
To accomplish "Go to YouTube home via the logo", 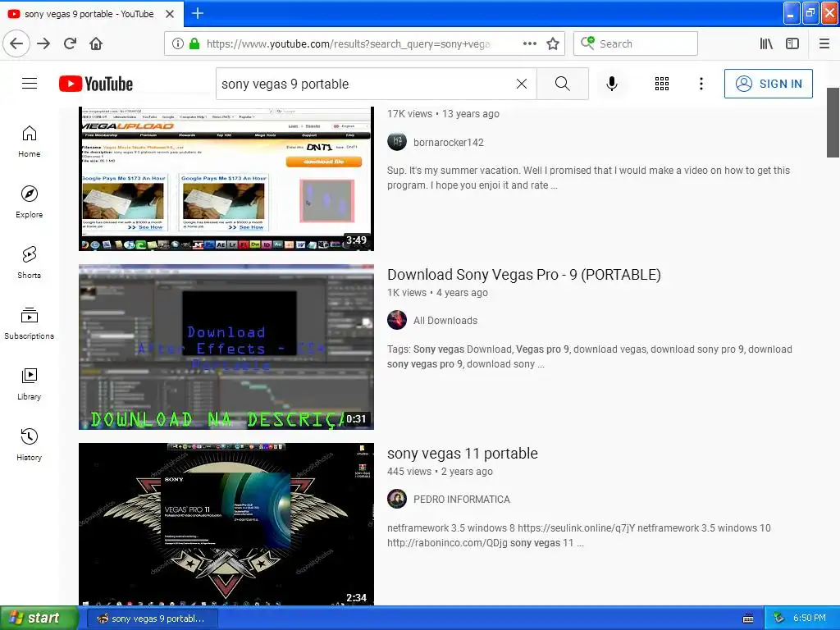I will click(96, 84).
